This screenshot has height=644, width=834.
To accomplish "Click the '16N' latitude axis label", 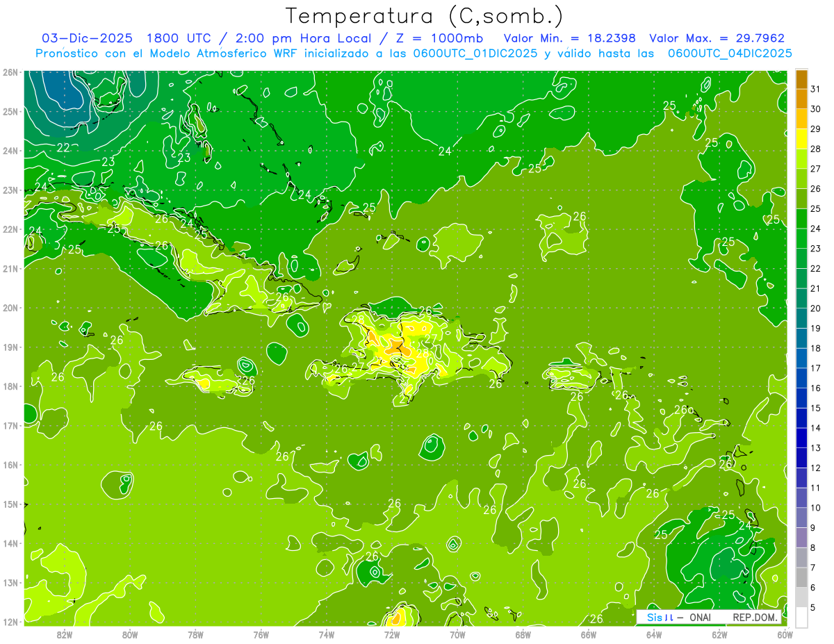I will pos(10,465).
